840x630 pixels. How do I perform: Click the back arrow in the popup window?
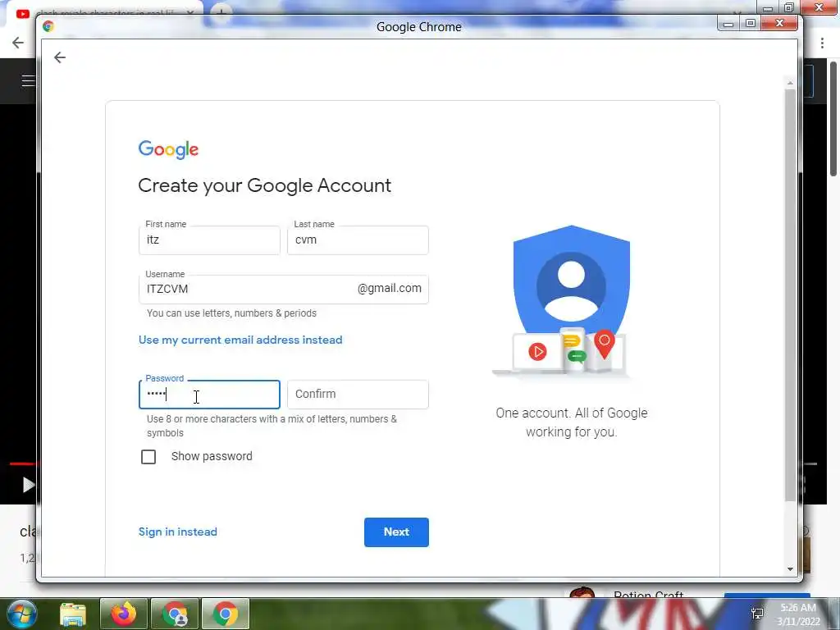point(59,57)
